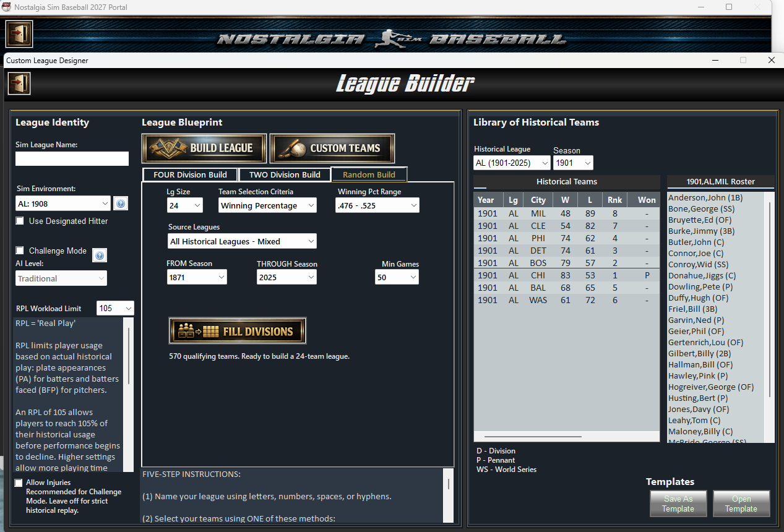Open the Season 1901 dropdown

pos(573,163)
